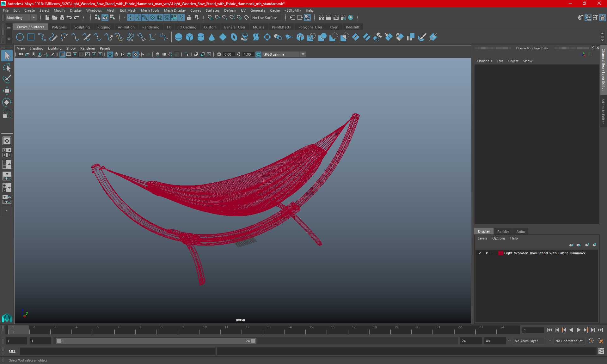
Task: Switch to the Polygons shelf tab
Action: [59, 27]
